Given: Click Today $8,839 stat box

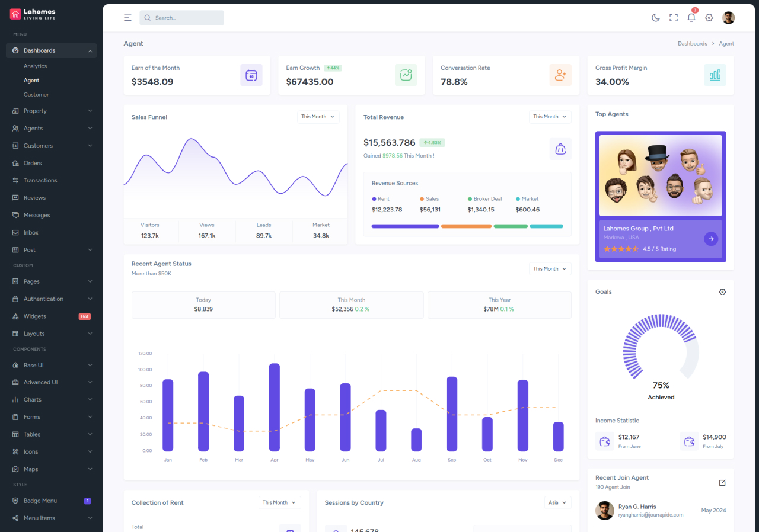Looking at the screenshot, I should (x=203, y=305).
